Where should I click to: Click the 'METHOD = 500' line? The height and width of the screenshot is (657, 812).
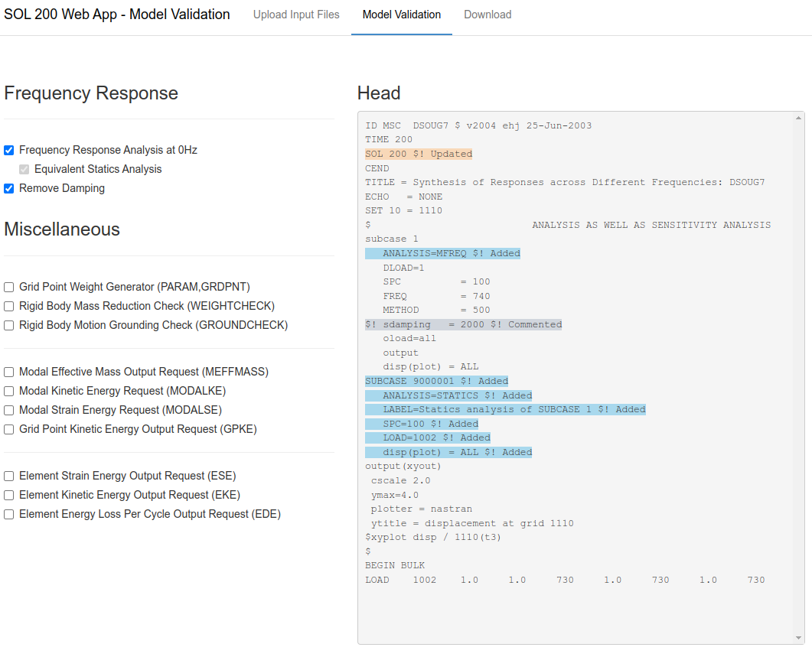[x=436, y=310]
